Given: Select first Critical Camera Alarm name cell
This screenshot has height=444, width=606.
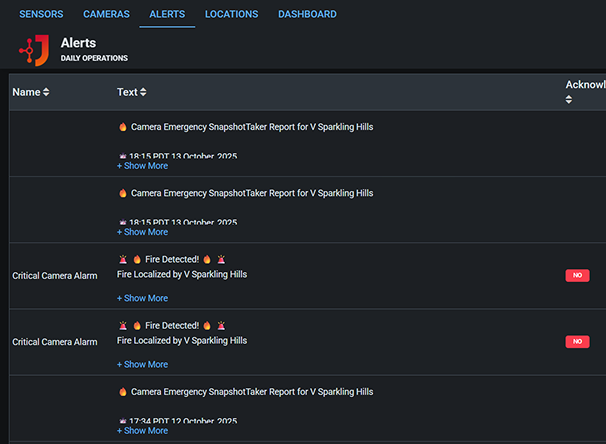Looking at the screenshot, I should point(55,275).
